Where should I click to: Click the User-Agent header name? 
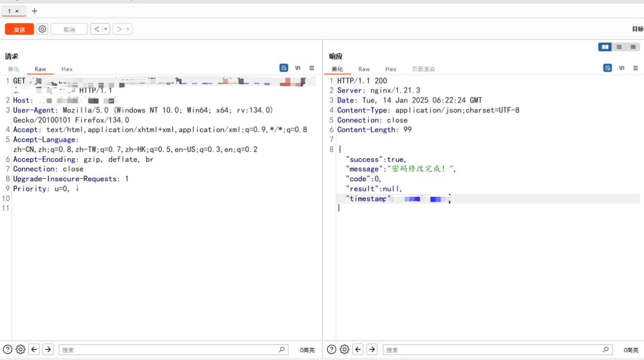(34, 110)
